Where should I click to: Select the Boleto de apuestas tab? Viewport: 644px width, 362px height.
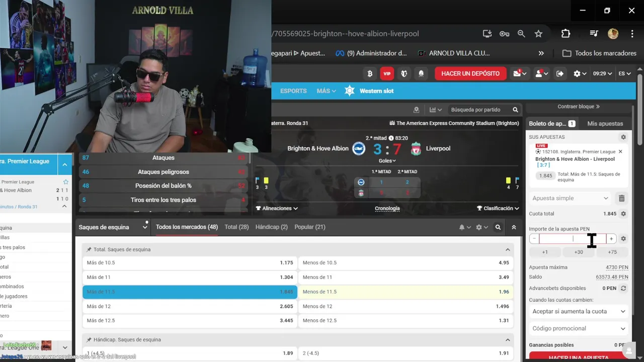pos(551,123)
